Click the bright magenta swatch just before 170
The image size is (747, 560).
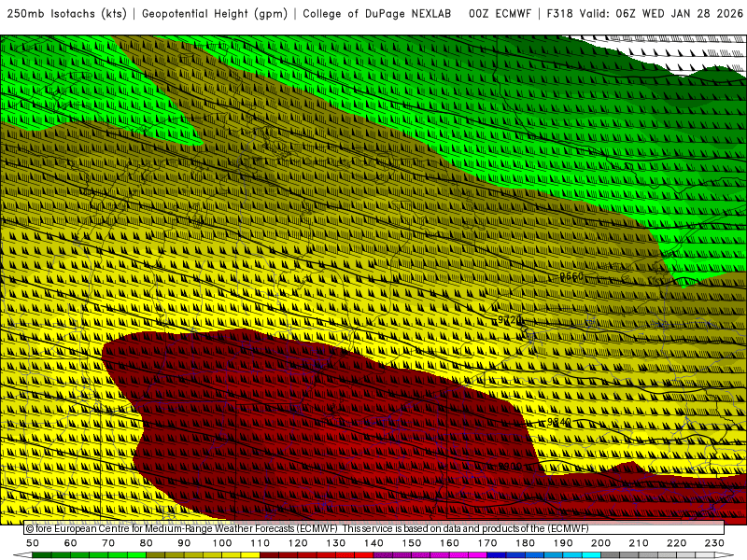coord(477,555)
